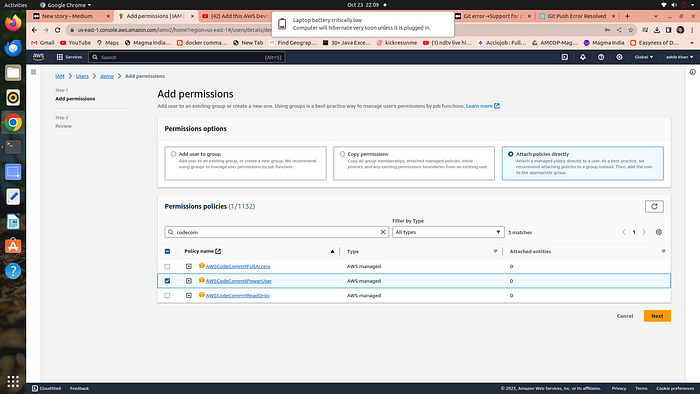The image size is (700, 394).
Task: Expand AWSCodeCommitReadOnly policy details
Action: click(x=189, y=295)
